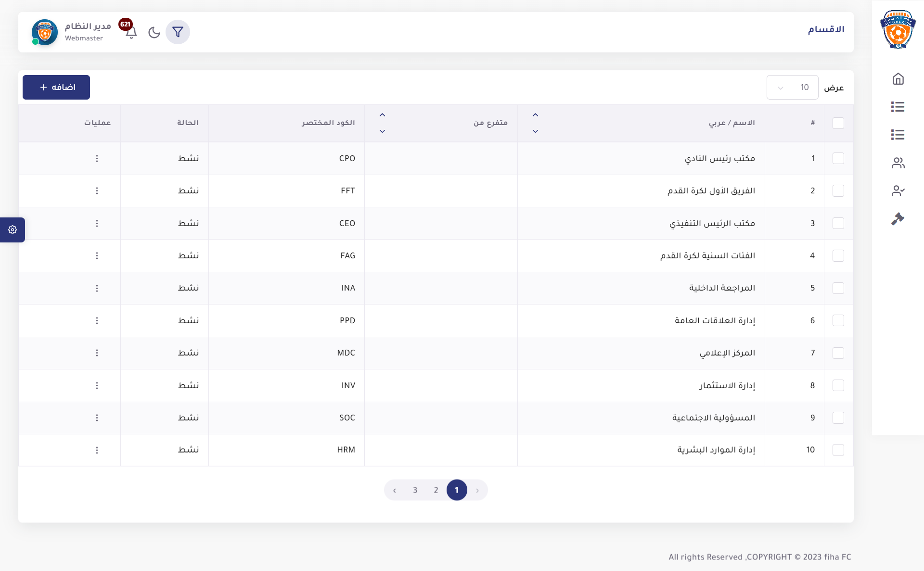924x571 pixels.
Task: Open the three-dot menu for CPO row
Action: point(97,158)
